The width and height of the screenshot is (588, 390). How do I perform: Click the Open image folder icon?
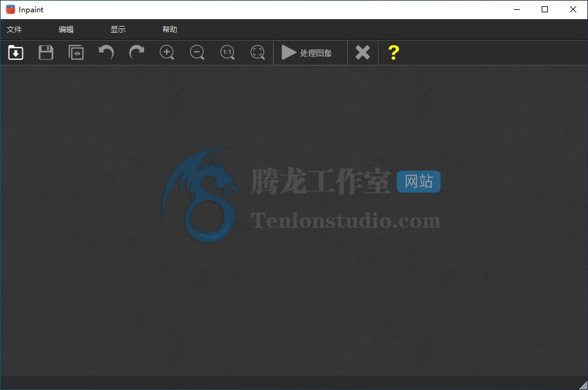tap(16, 52)
